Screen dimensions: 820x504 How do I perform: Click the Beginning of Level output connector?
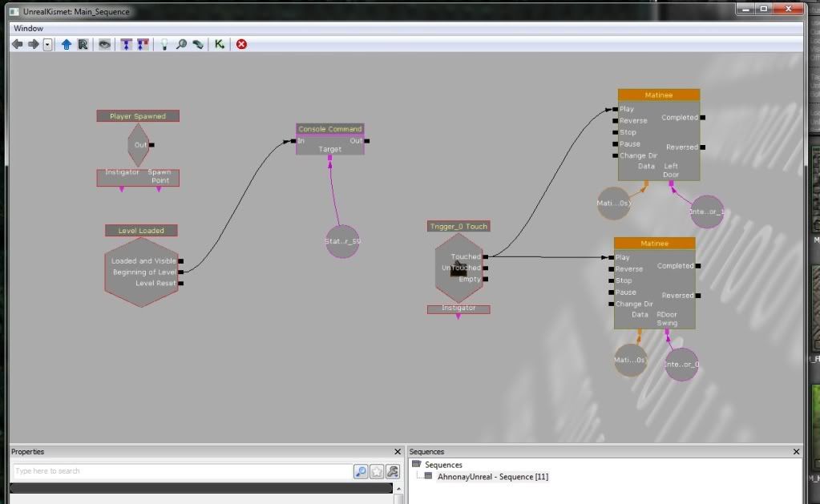click(x=181, y=272)
